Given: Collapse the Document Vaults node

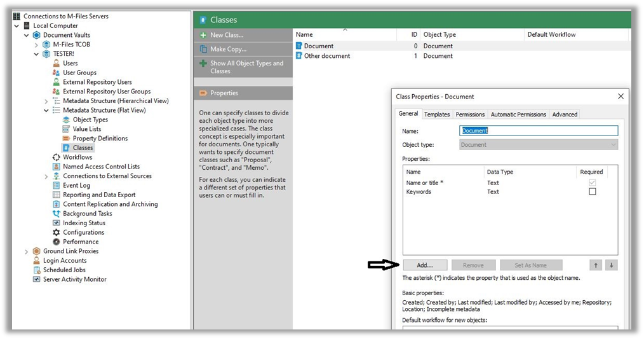Looking at the screenshot, I should click(26, 36).
